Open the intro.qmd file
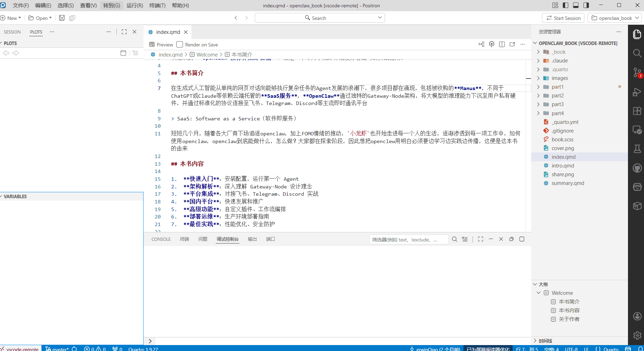644x351 pixels. coord(562,165)
